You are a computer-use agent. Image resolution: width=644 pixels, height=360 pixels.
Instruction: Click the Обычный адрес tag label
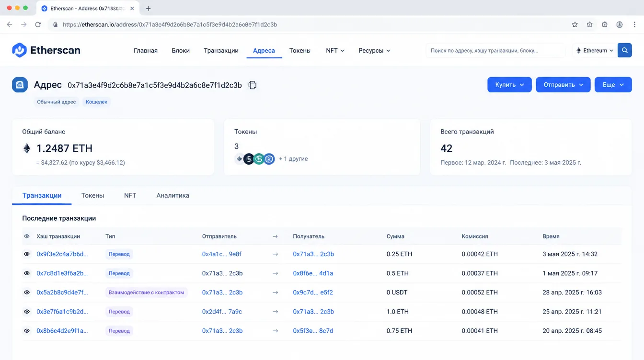(57, 102)
